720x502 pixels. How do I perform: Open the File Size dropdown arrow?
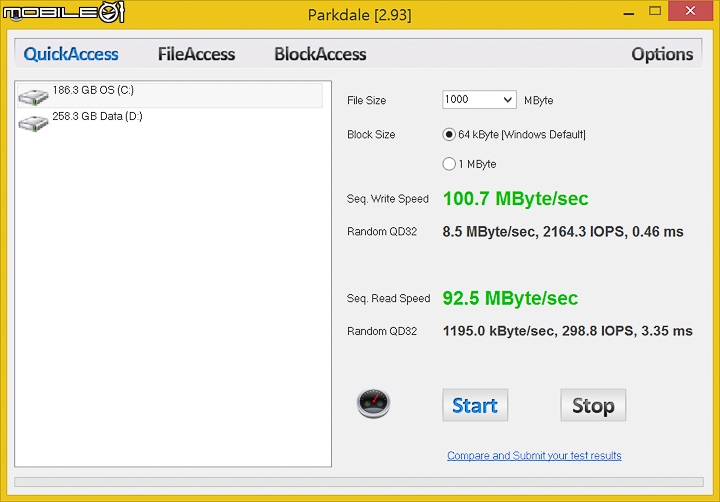coord(507,100)
